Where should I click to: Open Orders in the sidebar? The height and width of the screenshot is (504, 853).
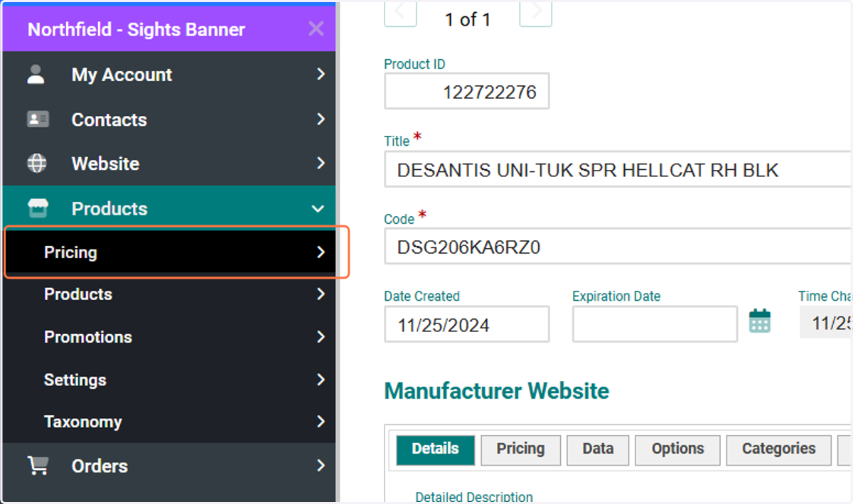pos(168,466)
